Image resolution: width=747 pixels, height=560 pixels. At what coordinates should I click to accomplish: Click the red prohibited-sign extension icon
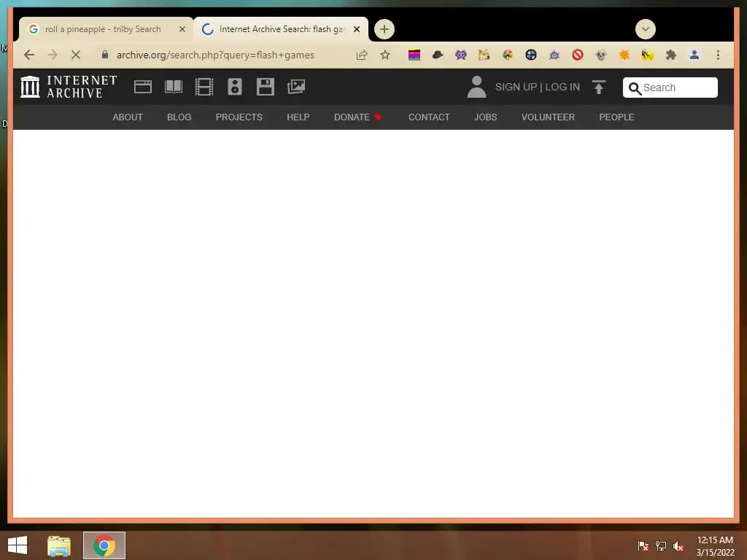pyautogui.click(x=578, y=55)
